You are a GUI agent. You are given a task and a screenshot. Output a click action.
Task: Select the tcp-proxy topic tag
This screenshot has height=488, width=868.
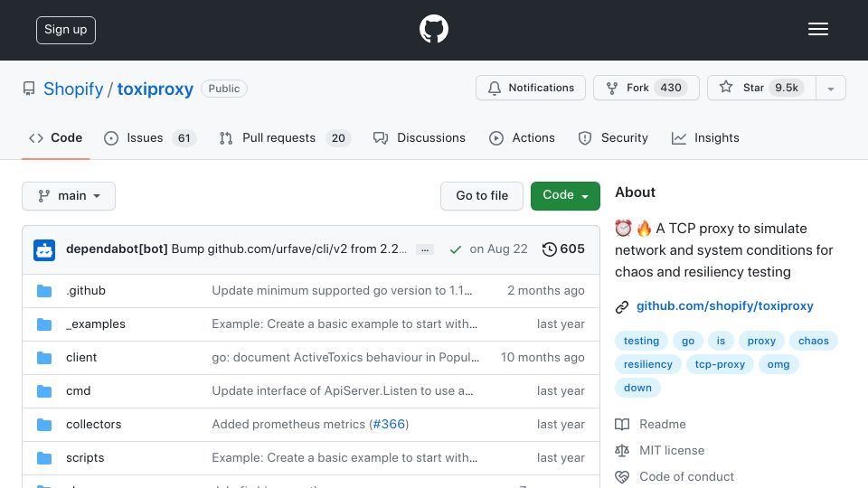pos(720,364)
